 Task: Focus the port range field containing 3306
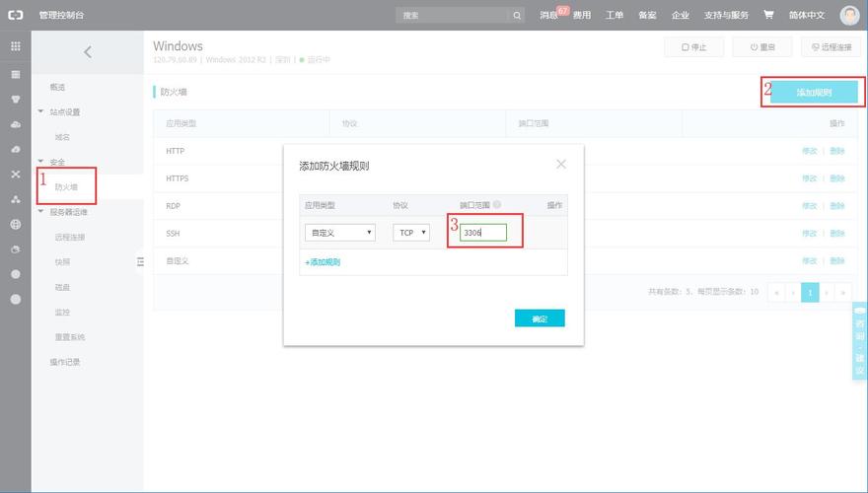[x=482, y=233]
